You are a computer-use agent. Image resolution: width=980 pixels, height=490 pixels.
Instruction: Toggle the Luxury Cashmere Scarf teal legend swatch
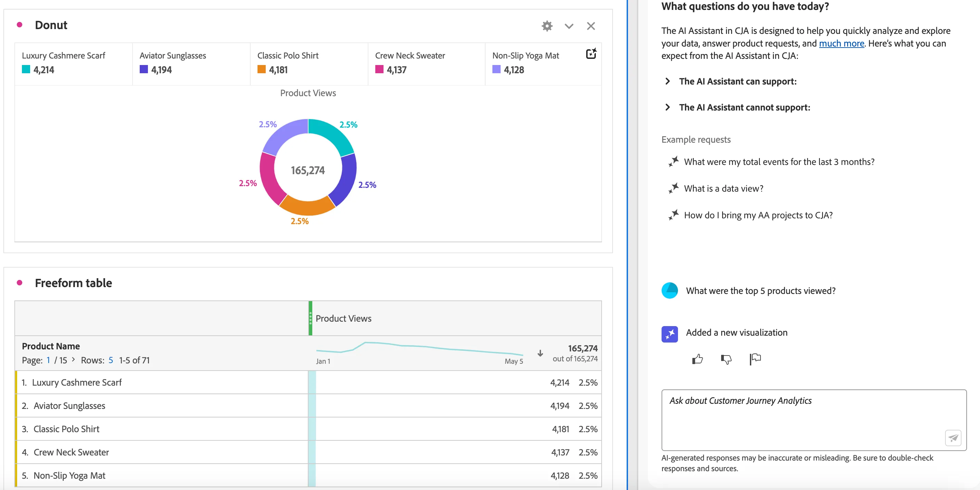click(26, 69)
